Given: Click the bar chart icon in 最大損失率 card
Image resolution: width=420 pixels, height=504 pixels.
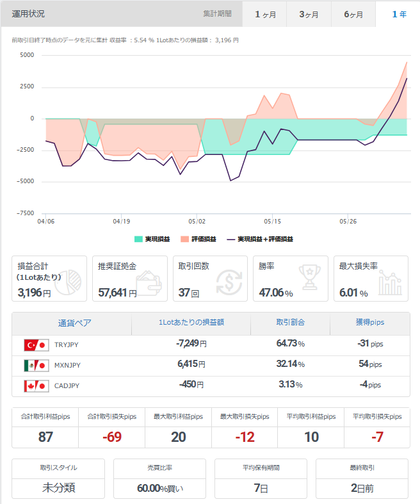Looking at the screenshot, I should (390, 282).
